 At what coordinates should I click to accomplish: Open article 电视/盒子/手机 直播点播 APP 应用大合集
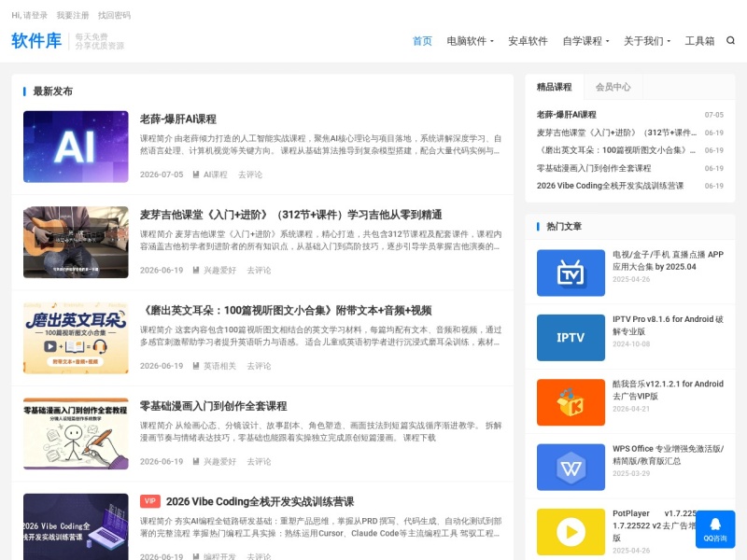tap(668, 260)
